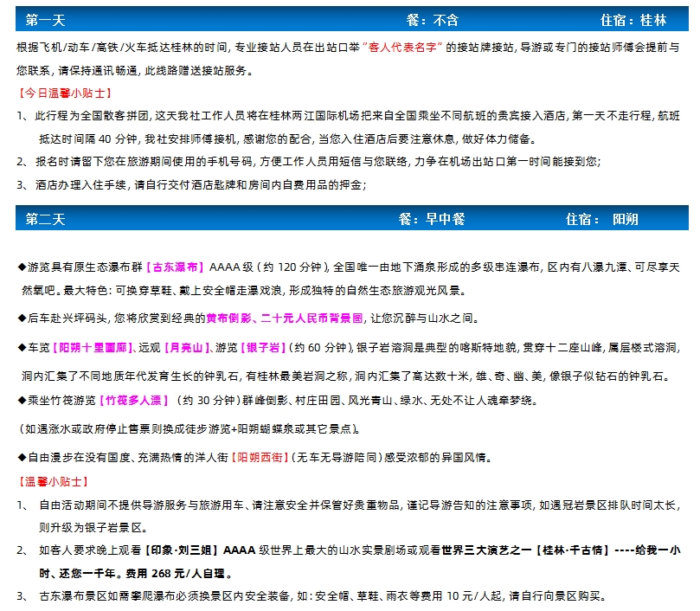This screenshot has height=611, width=700.
Task: Select the 今日温馨小贴士 red heading
Action: (65, 92)
